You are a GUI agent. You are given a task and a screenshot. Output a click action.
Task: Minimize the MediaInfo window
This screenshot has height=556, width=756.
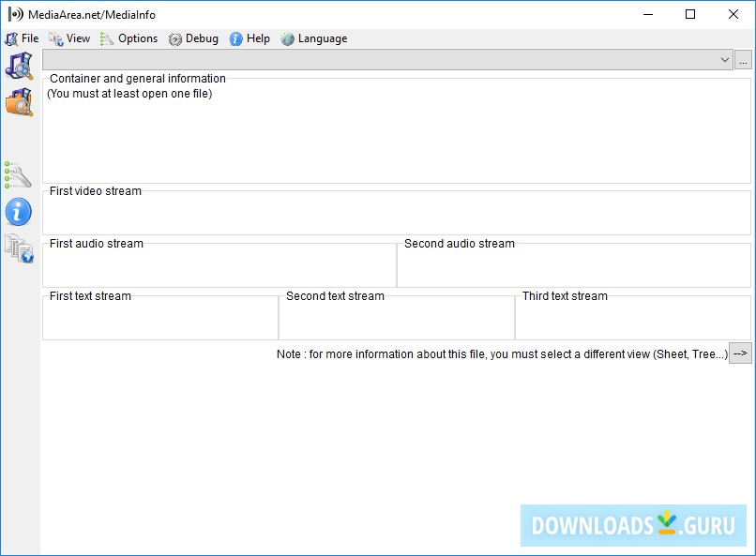click(648, 14)
